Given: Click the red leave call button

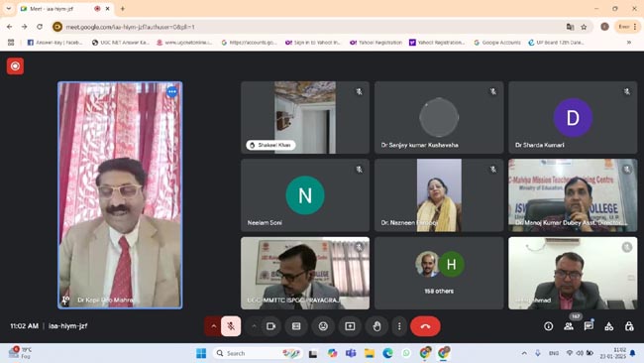Looking at the screenshot, I should (x=425, y=326).
